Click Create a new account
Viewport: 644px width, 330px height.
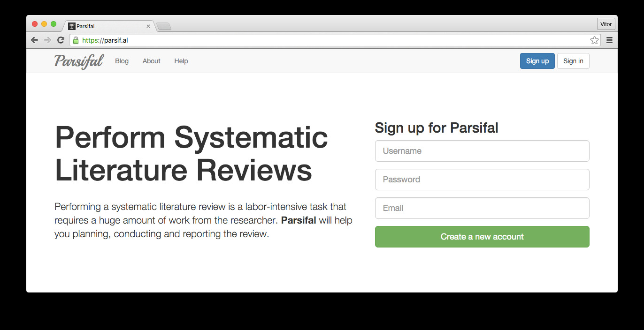pyautogui.click(x=482, y=237)
